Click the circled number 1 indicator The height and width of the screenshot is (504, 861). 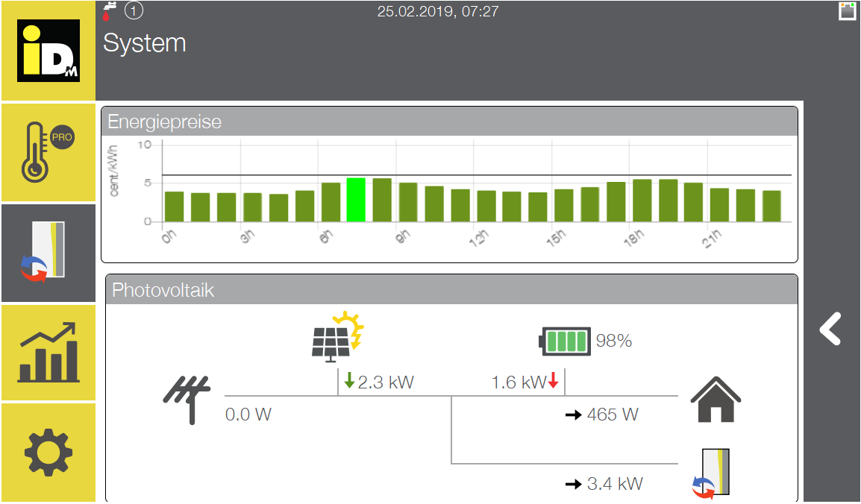coord(134,11)
